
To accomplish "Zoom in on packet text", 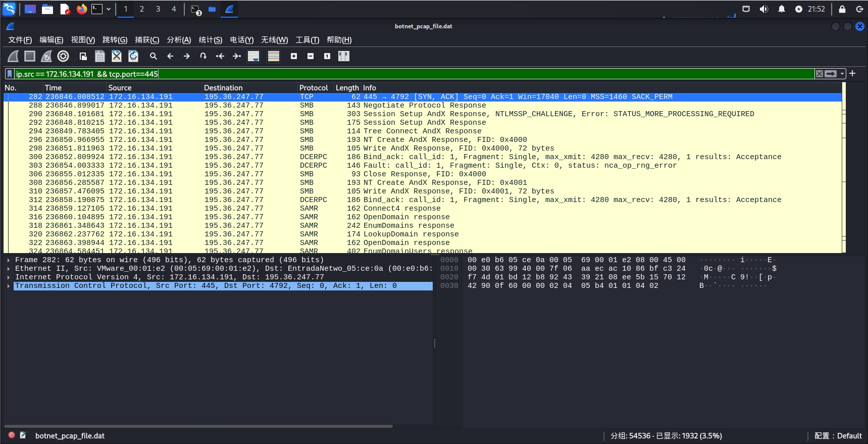I will pyautogui.click(x=294, y=56).
